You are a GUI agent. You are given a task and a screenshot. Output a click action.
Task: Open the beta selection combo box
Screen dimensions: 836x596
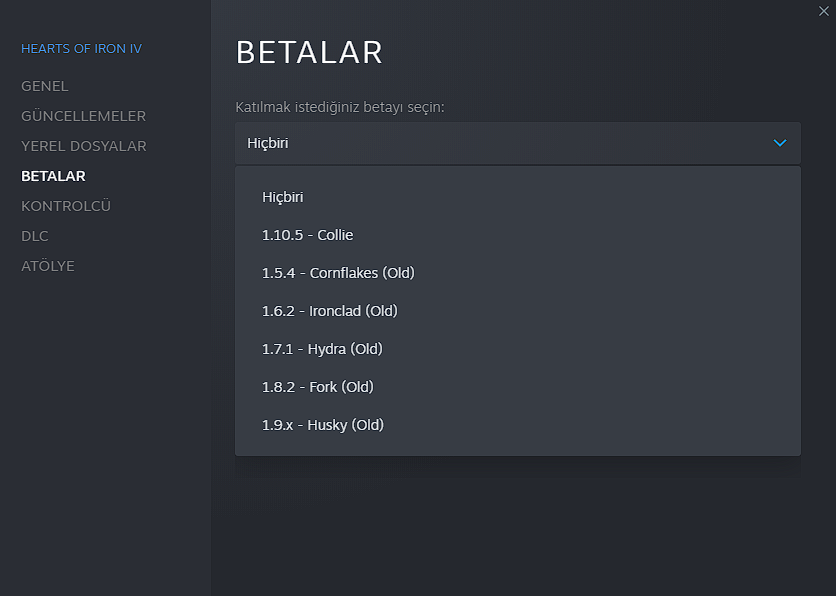tap(517, 143)
